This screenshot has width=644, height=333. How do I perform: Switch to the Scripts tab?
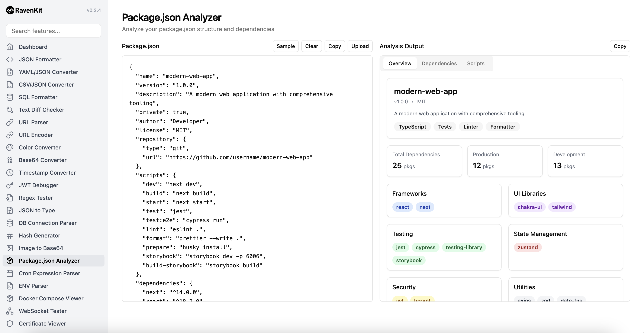(x=476, y=64)
